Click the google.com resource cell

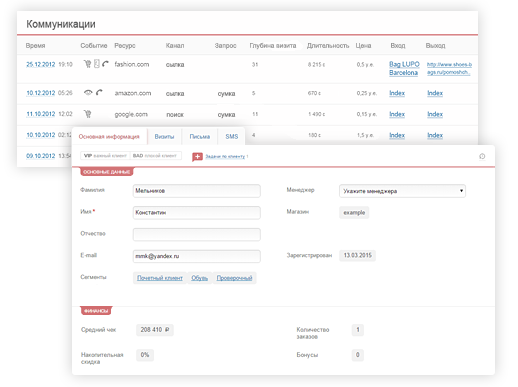pyautogui.click(x=131, y=114)
